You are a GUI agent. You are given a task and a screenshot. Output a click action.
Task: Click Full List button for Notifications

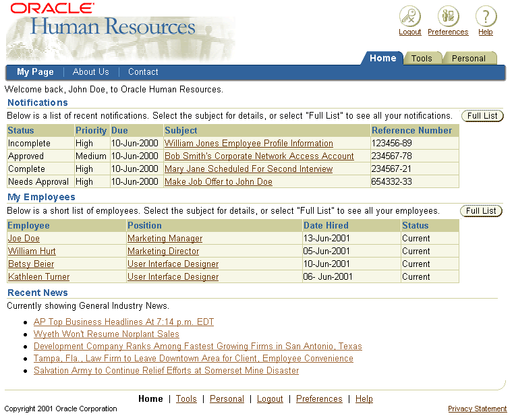[482, 116]
